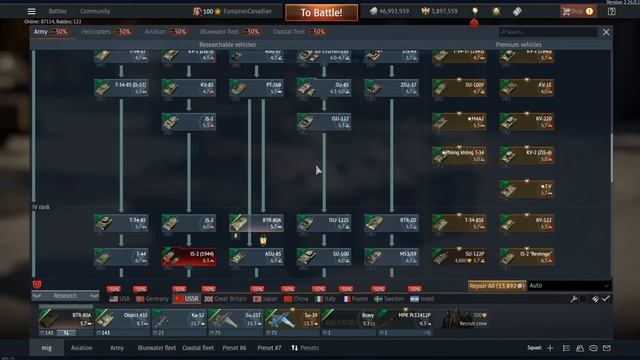Close the research tree window
The image size is (640, 360).
606,32
